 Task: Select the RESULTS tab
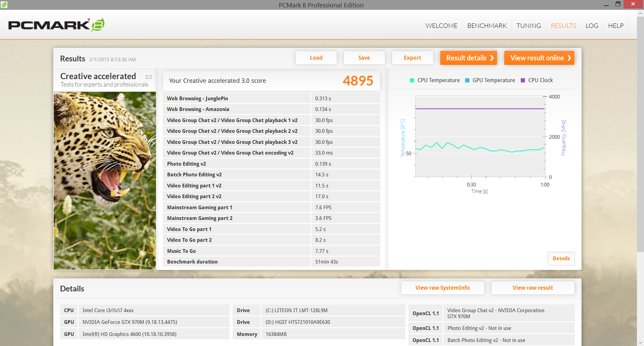click(x=563, y=26)
